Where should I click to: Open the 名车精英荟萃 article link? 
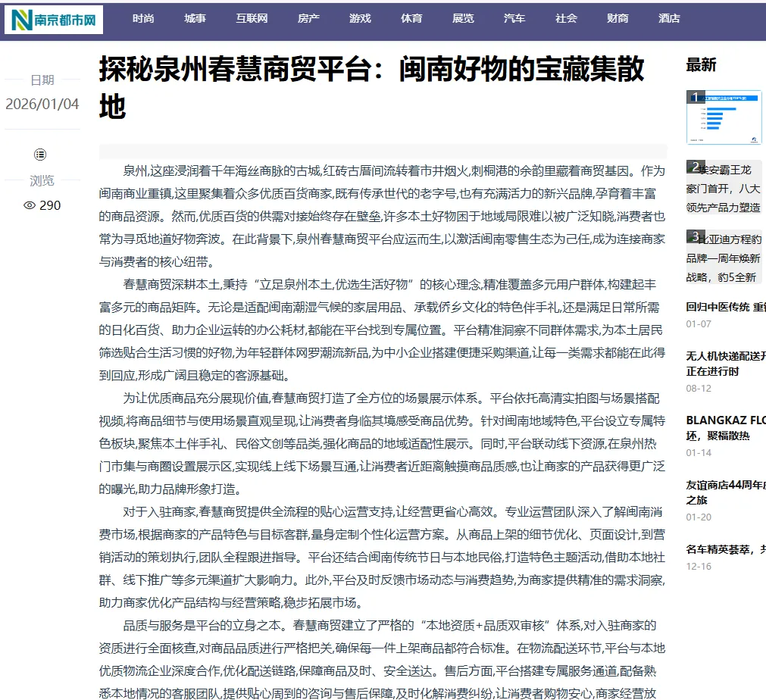pos(726,549)
